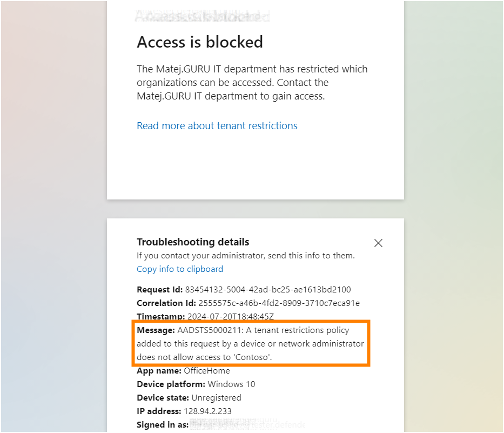Screen dimensions: 504x433
Task: Click the blurred title above the heading
Action: [x=202, y=16]
